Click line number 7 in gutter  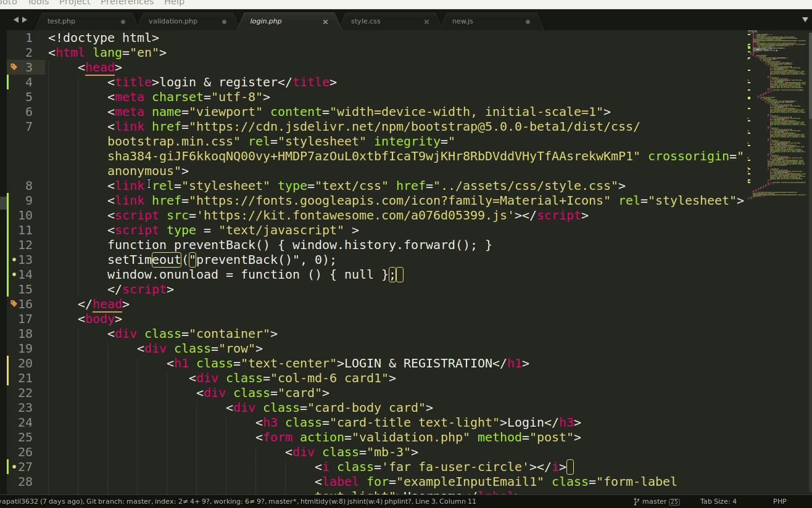coord(29,126)
